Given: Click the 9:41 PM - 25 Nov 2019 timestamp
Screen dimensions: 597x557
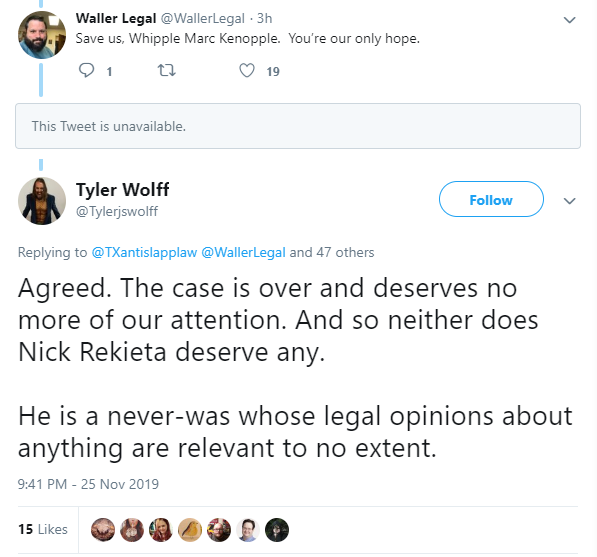Looking at the screenshot, I should (x=88, y=484).
